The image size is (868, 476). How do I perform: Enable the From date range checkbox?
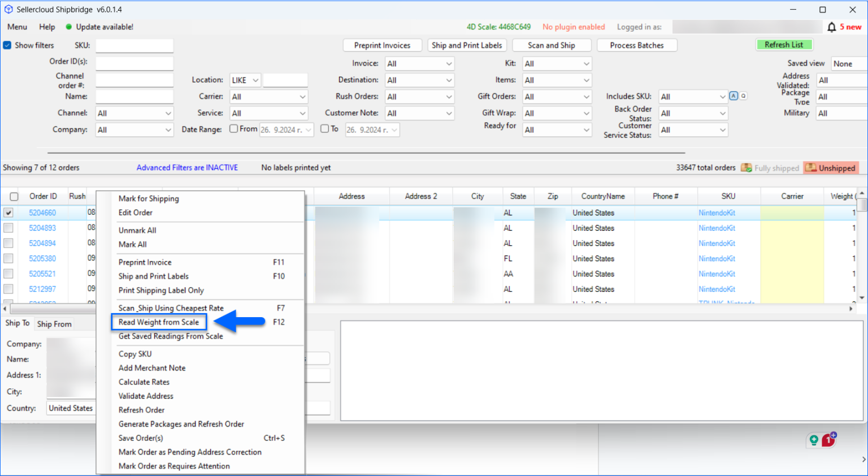click(x=233, y=128)
